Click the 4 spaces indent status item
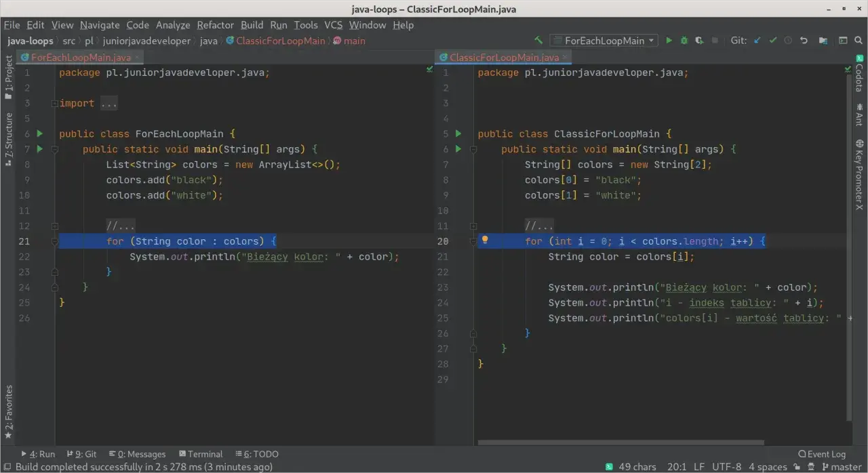868x473 pixels. coord(768,467)
